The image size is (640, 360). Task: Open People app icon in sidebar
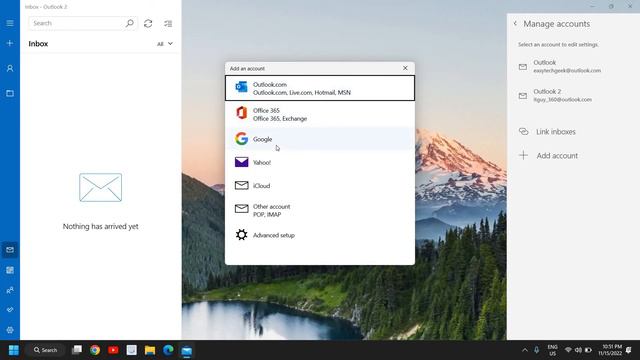10,290
